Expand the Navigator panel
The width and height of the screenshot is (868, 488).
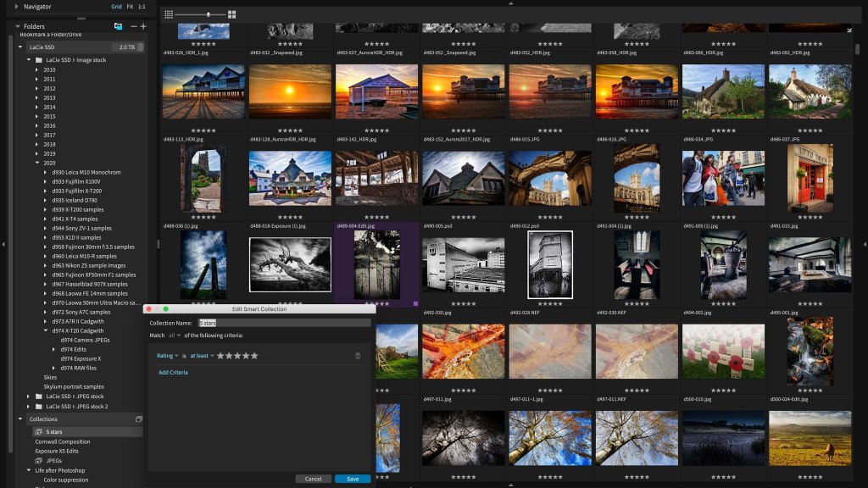point(17,6)
